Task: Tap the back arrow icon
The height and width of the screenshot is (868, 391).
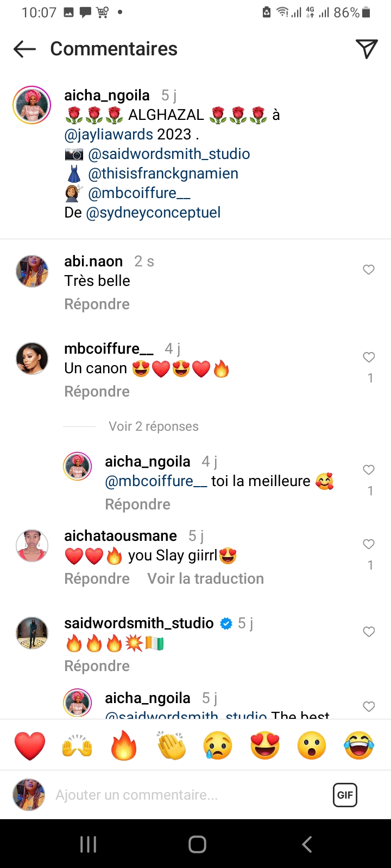Action: pos(24,49)
